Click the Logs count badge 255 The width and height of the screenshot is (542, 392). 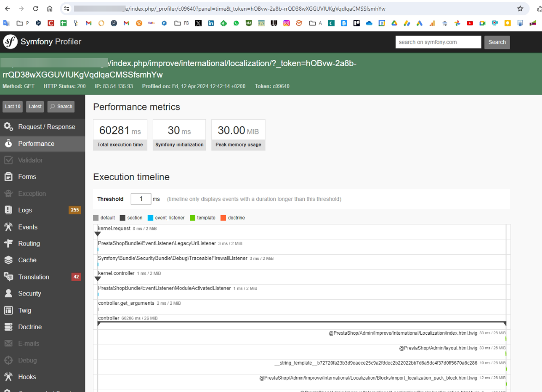(75, 210)
